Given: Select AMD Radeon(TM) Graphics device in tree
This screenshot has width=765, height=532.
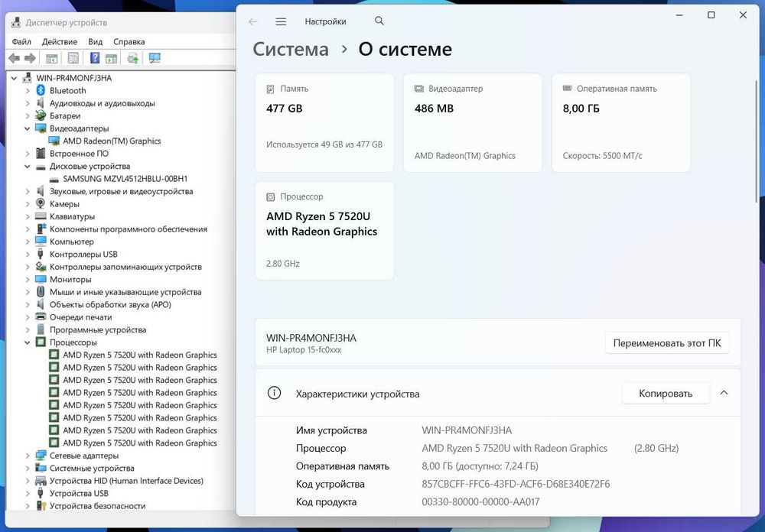Looking at the screenshot, I should pos(112,141).
